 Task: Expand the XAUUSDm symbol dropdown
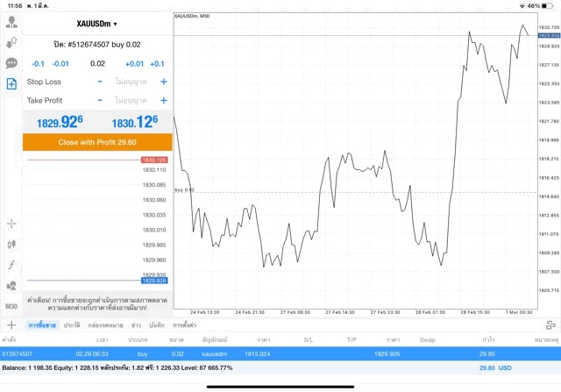tap(96, 24)
